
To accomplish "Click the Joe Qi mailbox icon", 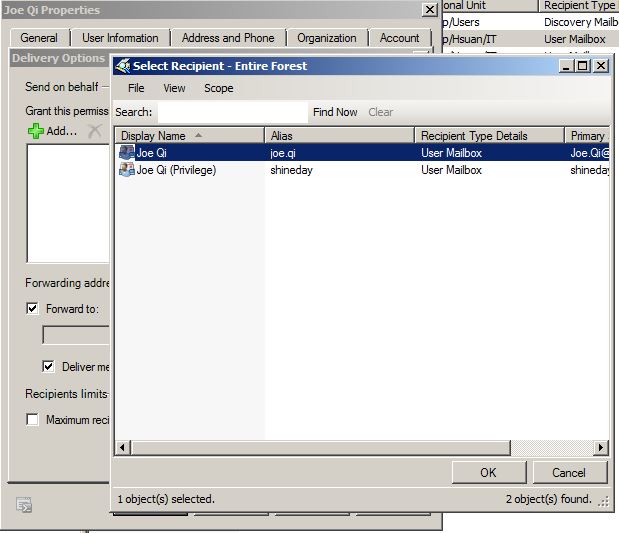I will coord(127,153).
